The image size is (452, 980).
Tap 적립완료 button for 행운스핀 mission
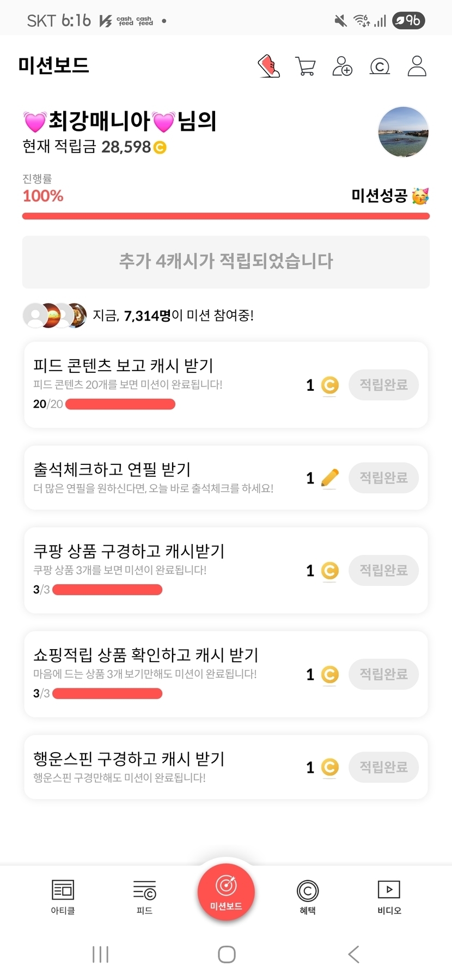pos(383,767)
